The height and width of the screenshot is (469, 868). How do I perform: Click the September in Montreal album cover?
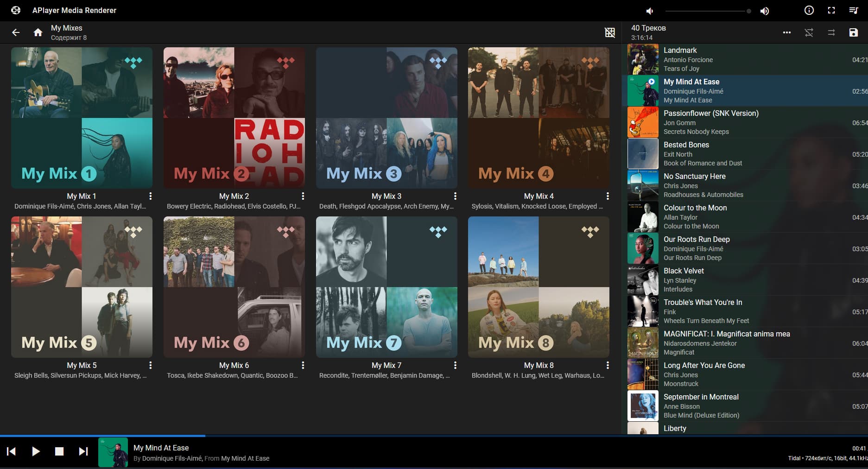[x=643, y=406]
